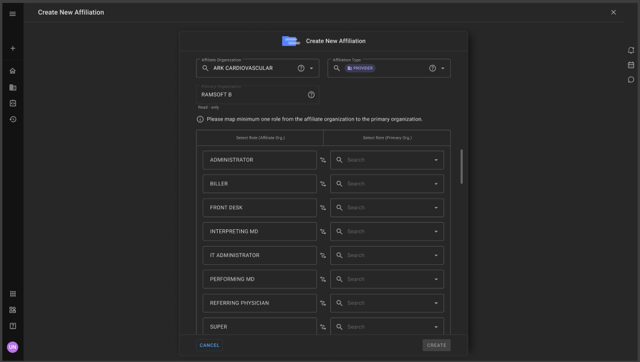Open the widgets sidebar icon
This screenshot has height=362, width=640.
click(x=13, y=310)
